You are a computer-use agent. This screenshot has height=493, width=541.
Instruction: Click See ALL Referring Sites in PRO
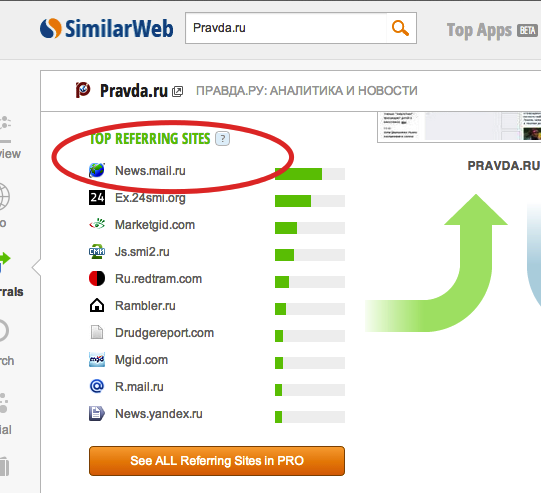pyautogui.click(x=217, y=461)
